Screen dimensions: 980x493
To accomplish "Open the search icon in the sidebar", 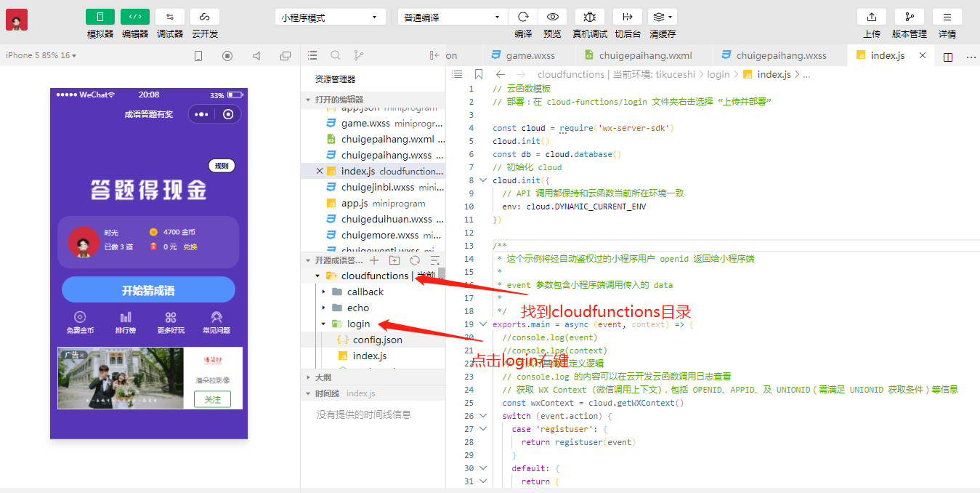I will [336, 55].
